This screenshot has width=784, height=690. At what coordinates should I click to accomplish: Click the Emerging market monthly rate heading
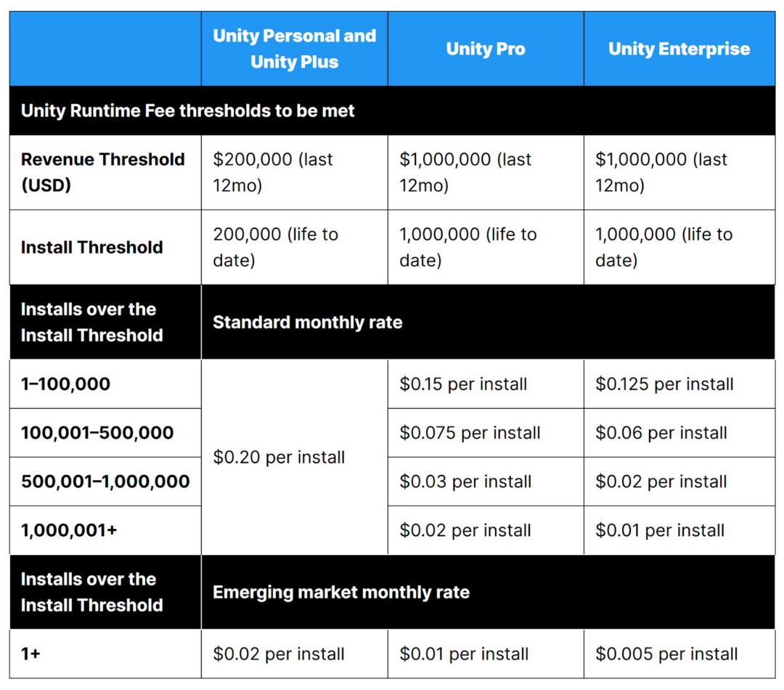coord(340,592)
